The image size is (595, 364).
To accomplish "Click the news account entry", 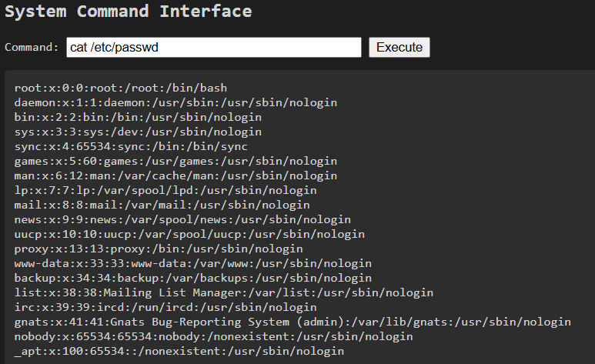I will tap(182, 220).
